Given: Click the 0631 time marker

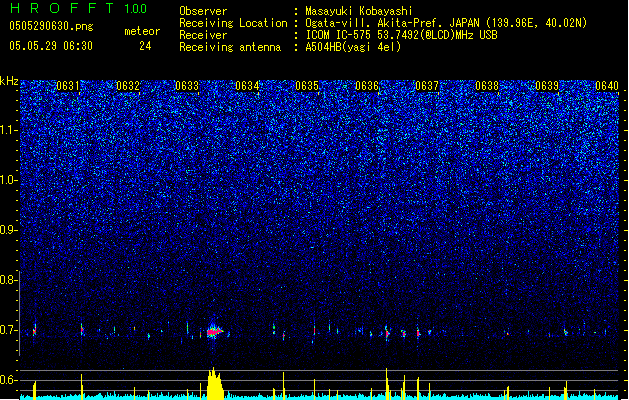Looking at the screenshot, I should (68, 86).
